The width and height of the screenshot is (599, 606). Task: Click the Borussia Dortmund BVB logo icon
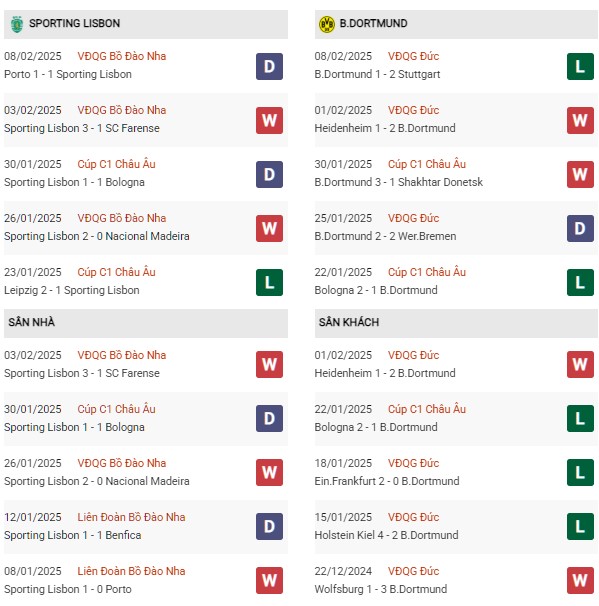[x=327, y=24]
